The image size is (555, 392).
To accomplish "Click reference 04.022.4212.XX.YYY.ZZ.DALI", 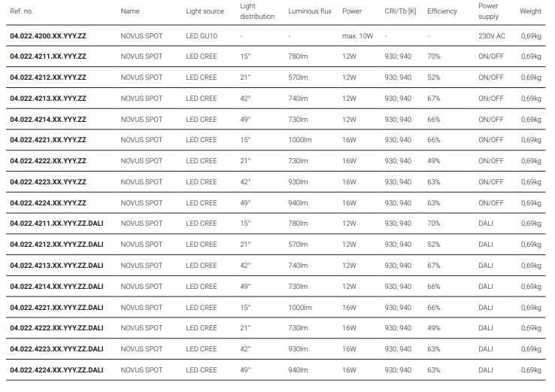I will tap(56, 245).
